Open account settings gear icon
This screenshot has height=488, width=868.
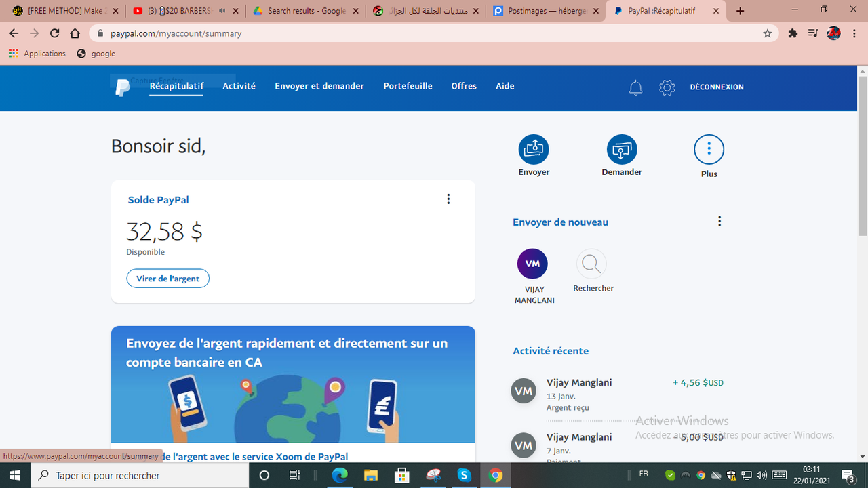coord(667,87)
